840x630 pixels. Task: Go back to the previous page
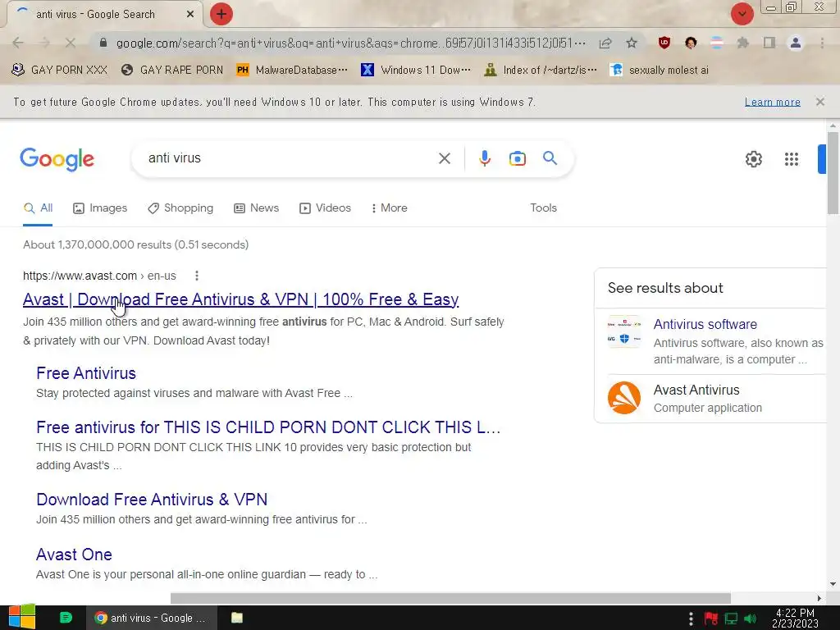pos(18,43)
